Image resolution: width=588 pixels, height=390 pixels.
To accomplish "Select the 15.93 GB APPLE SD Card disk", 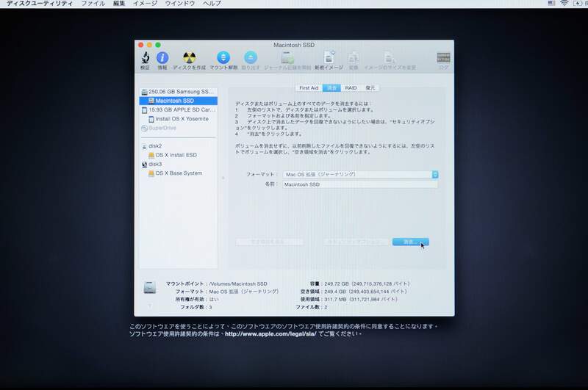I will coord(178,109).
